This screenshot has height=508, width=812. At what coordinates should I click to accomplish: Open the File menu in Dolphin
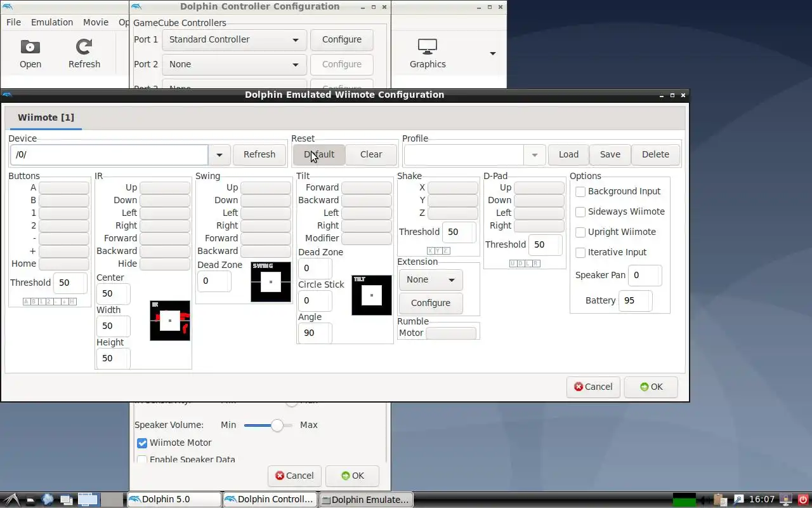(x=13, y=22)
